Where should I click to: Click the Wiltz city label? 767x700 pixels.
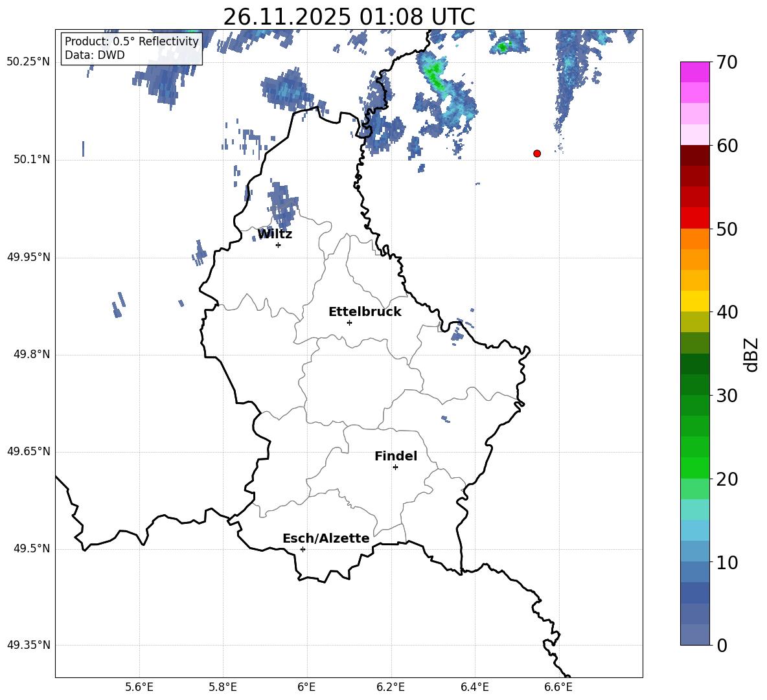tap(275, 234)
